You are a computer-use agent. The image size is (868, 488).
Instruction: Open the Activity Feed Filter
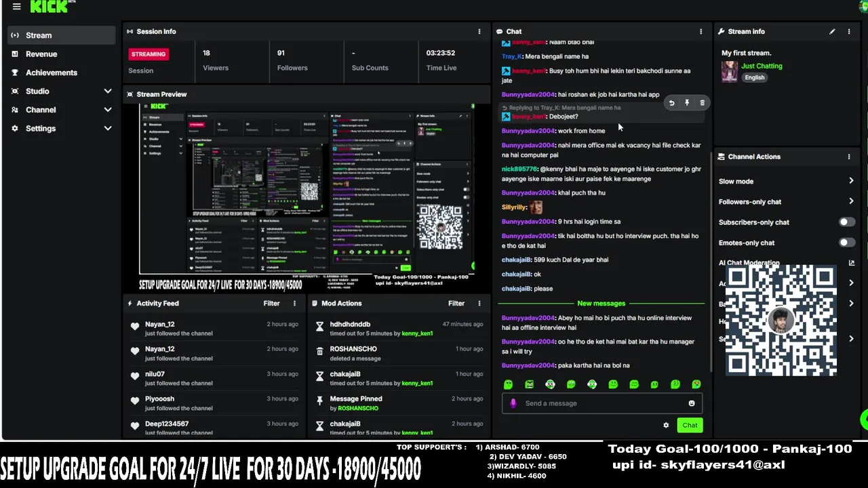click(x=271, y=304)
